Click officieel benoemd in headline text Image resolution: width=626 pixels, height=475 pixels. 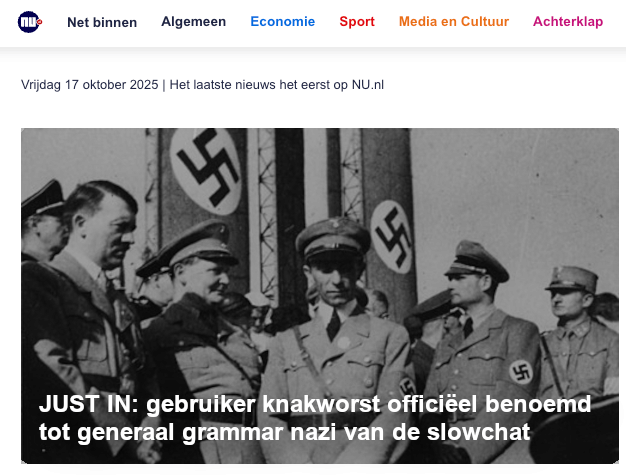click(489, 404)
